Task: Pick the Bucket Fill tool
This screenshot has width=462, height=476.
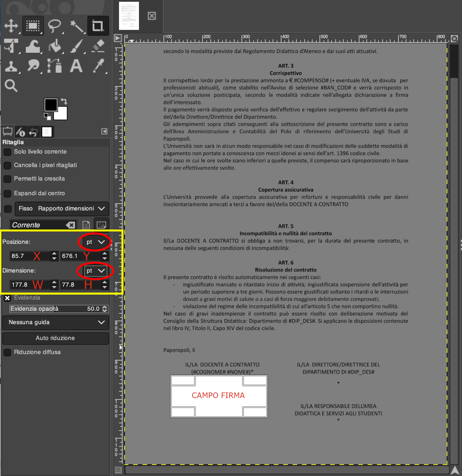Action: [55, 46]
